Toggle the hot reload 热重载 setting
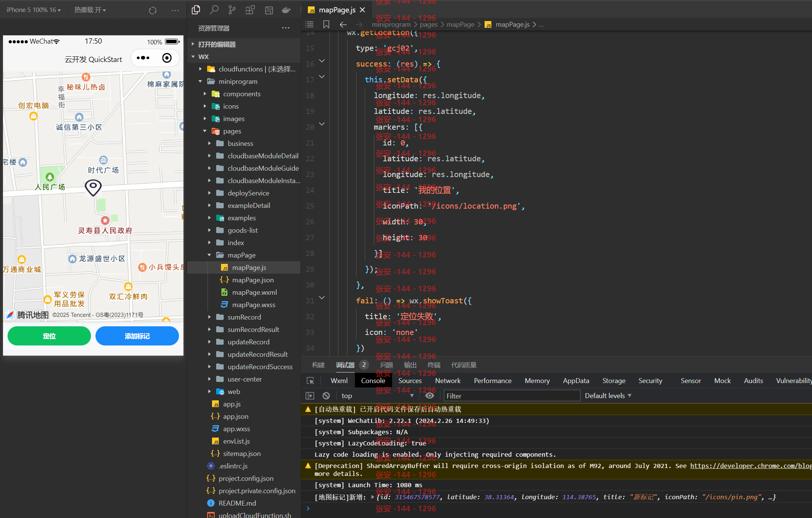The width and height of the screenshot is (812, 518). (90, 10)
